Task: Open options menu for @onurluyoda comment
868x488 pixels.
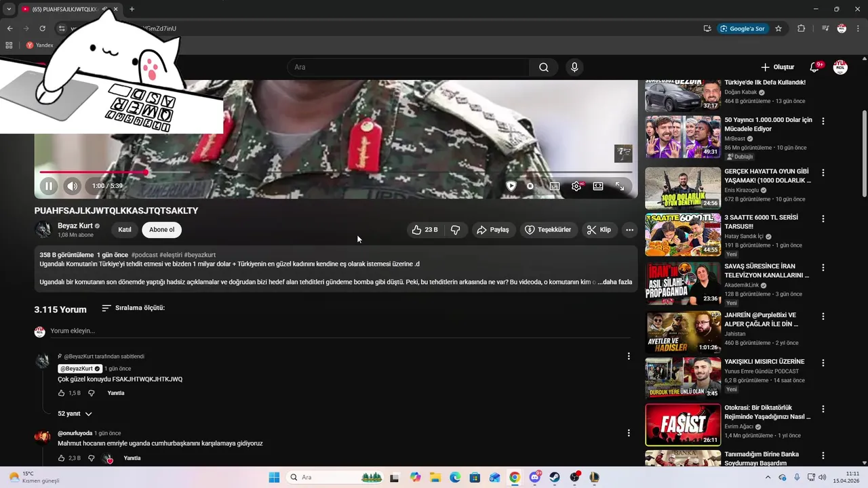Action: click(629, 433)
